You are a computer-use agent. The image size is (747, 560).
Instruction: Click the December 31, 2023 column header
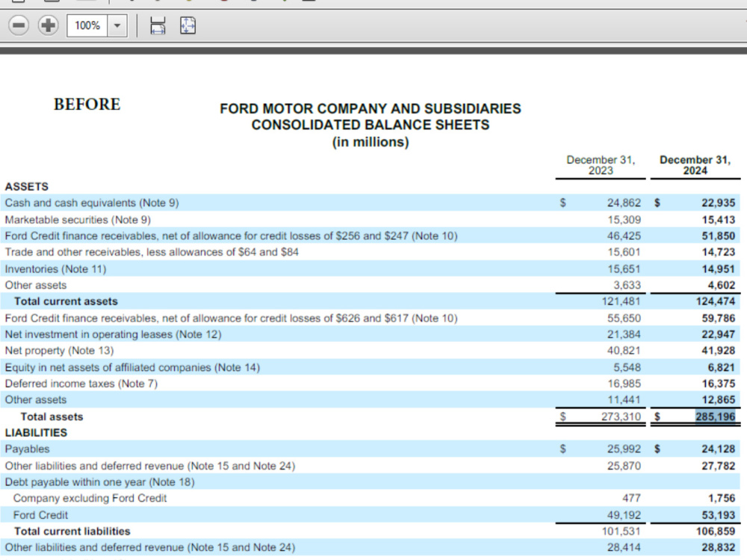coord(601,165)
